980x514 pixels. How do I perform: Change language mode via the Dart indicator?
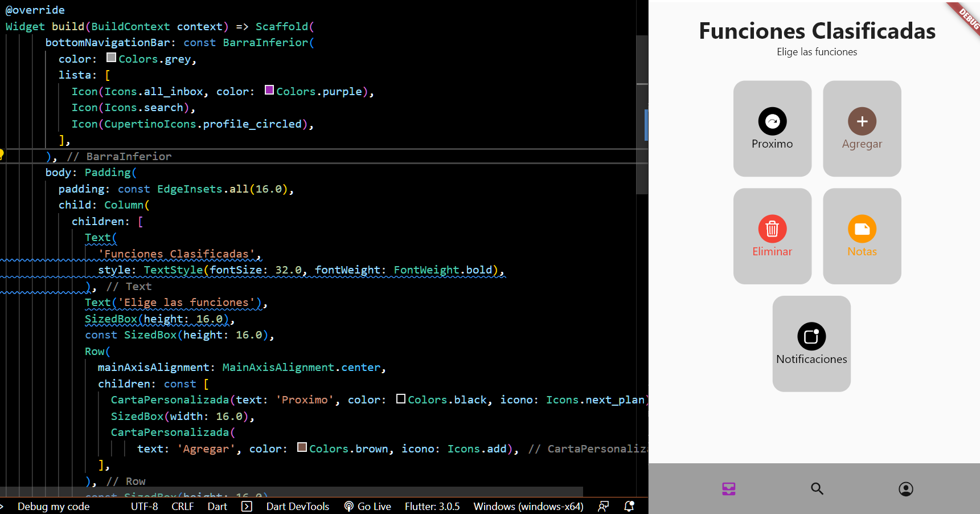point(217,506)
